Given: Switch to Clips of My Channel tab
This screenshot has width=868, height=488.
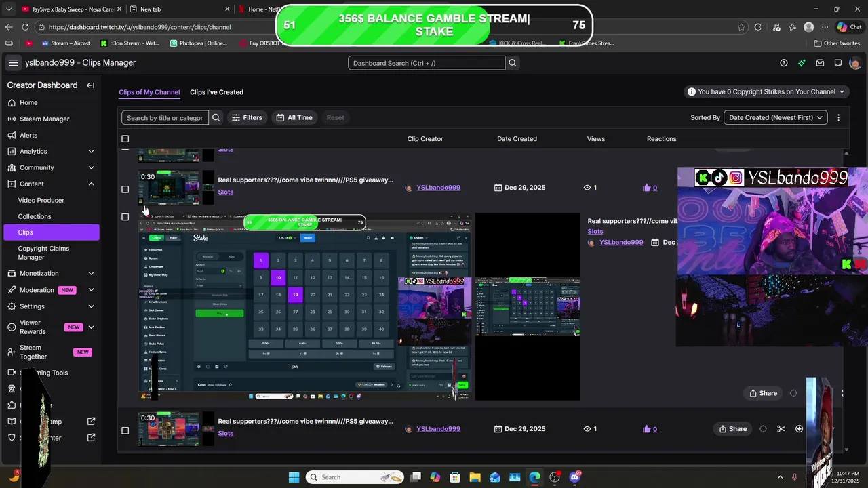Looking at the screenshot, I should pos(149,92).
